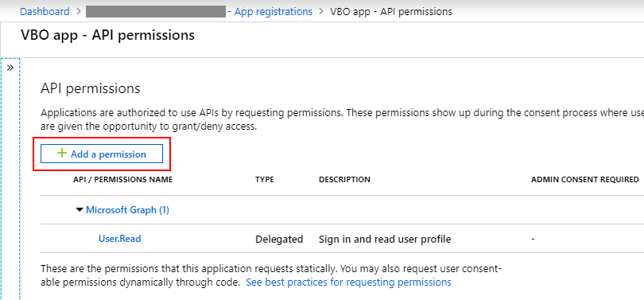644x300 pixels.
Task: Select ADMIN CONSENT REQUIRED column header
Action: pyautogui.click(x=585, y=180)
